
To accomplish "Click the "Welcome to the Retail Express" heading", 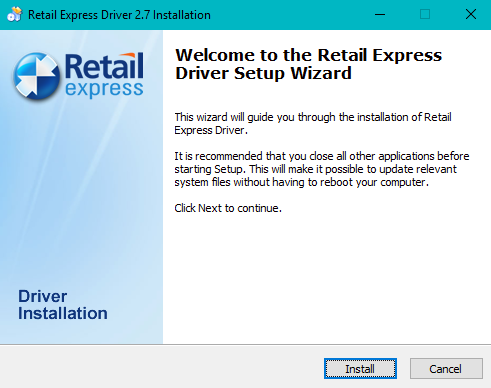I will tap(308, 64).
